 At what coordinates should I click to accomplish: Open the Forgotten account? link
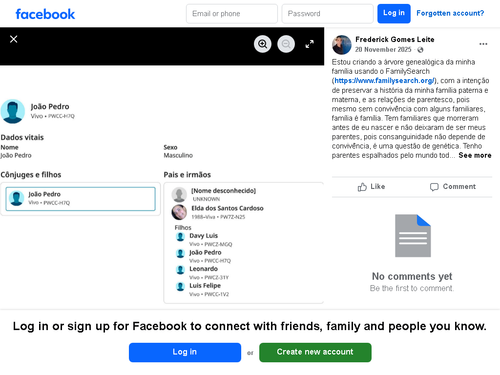[x=450, y=13]
